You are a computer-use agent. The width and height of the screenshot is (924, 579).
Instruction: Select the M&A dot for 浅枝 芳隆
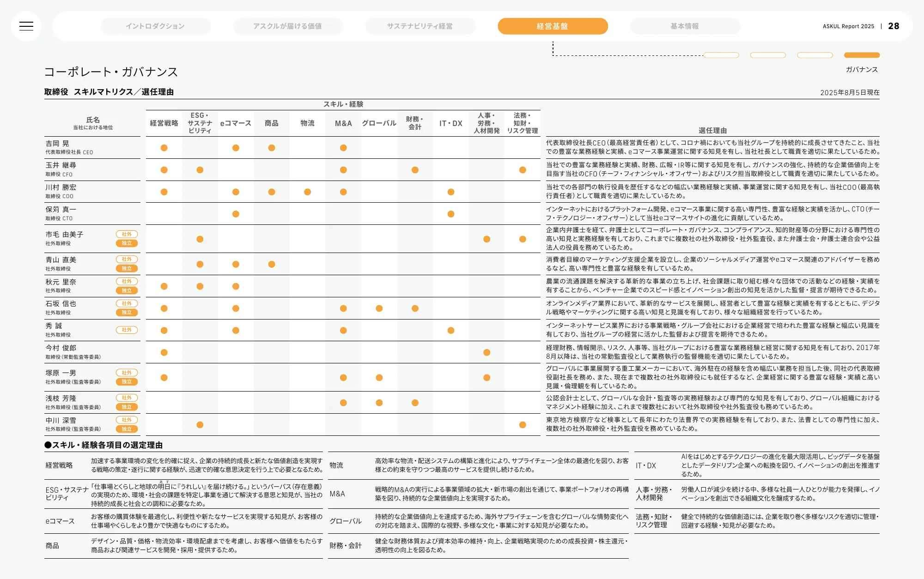click(343, 403)
